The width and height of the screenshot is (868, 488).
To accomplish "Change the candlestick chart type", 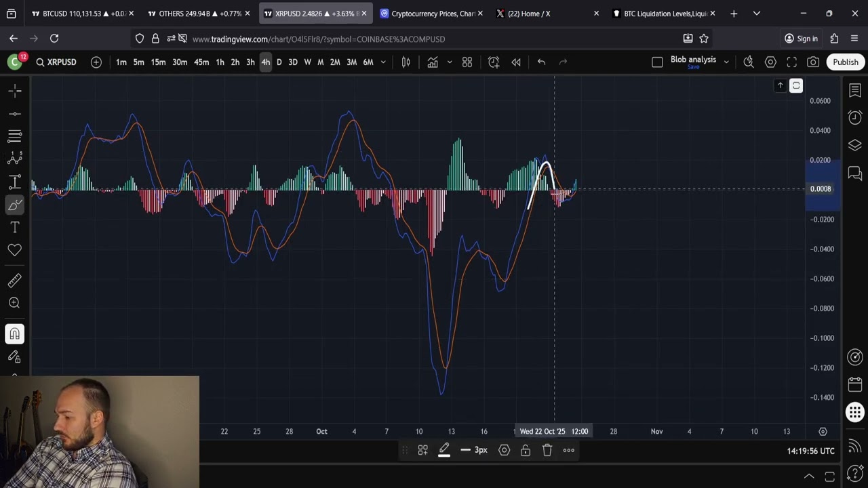I will coord(406,62).
